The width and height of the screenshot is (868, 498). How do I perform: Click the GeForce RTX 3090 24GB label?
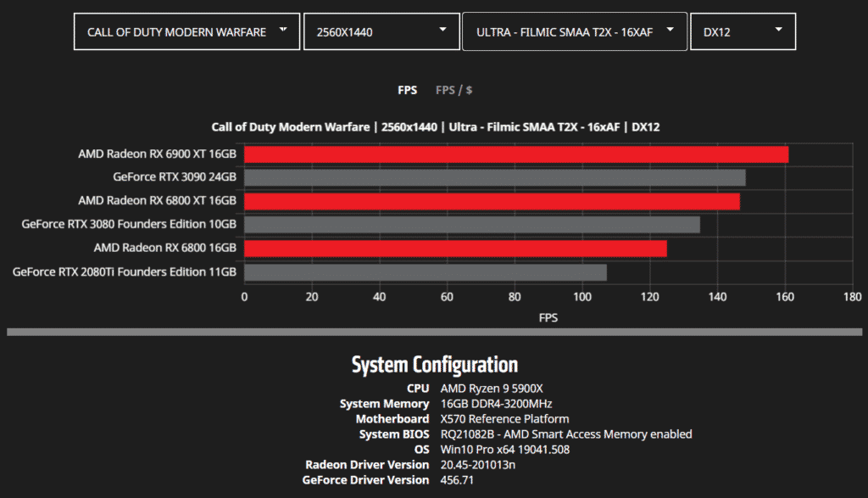point(174,178)
